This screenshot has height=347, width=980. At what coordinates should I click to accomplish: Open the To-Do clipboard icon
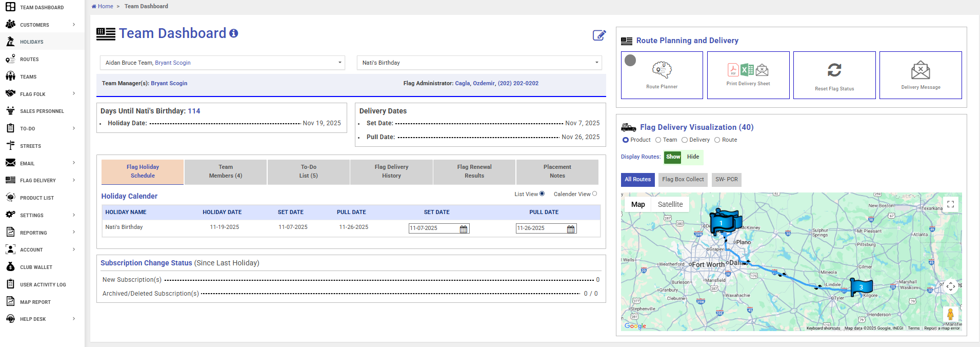pyautogui.click(x=10, y=128)
